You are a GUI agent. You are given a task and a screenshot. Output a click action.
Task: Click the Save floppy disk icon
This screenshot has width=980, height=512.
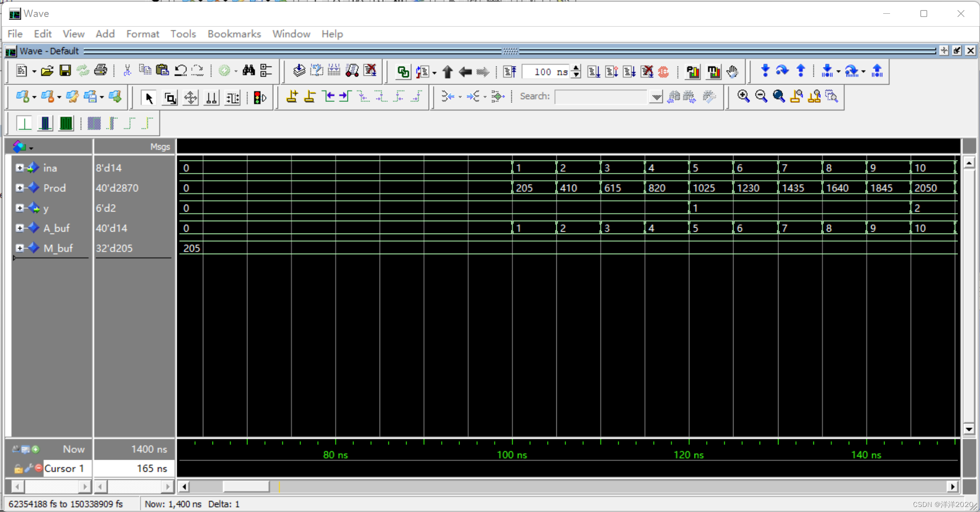[65, 71]
